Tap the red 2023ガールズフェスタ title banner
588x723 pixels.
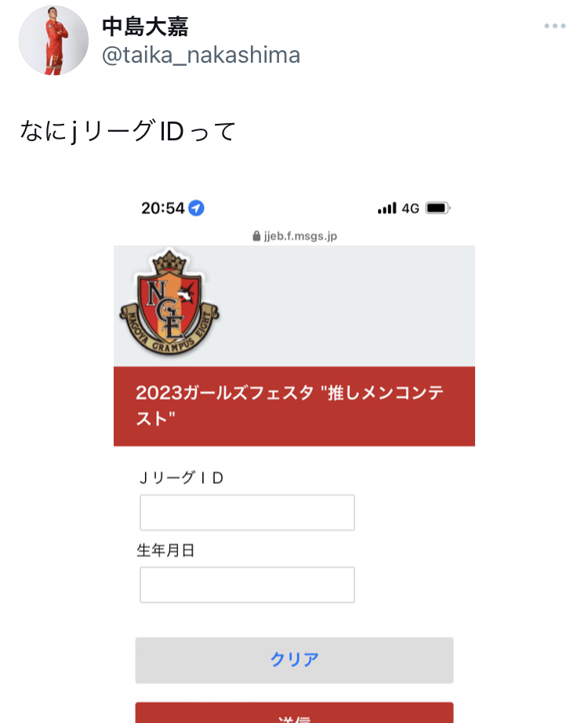click(294, 406)
